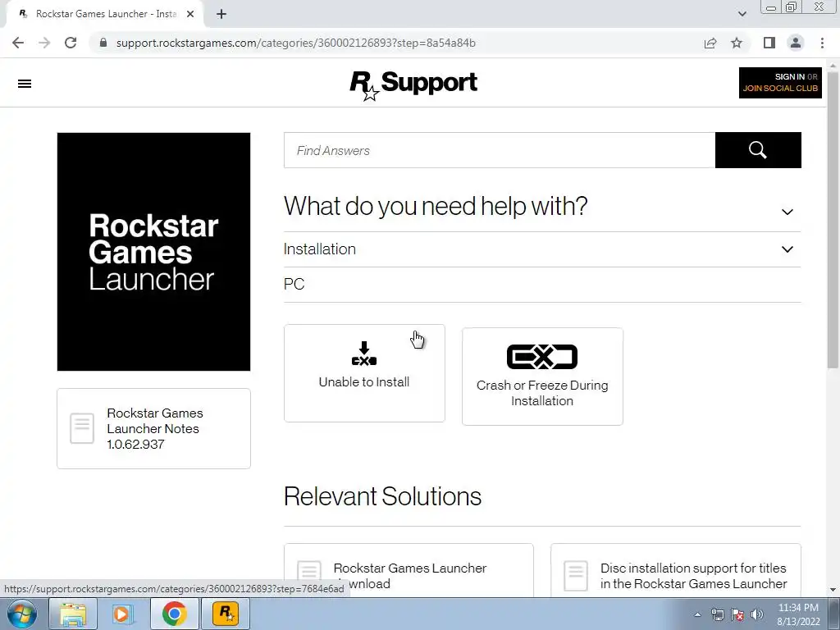Open Rockstar Games Launcher Notes 1.0.62.937
This screenshot has width=840, height=630.
click(x=153, y=428)
